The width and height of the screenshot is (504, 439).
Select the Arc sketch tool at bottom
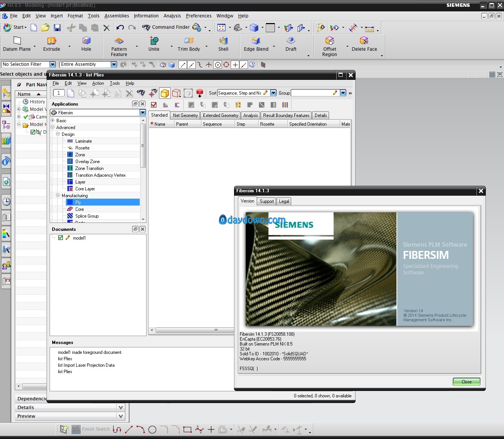[140, 430]
